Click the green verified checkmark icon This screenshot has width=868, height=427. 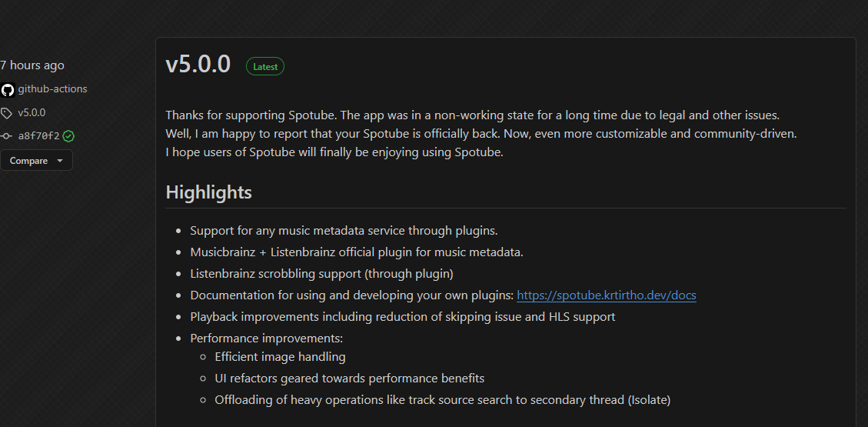tap(68, 136)
